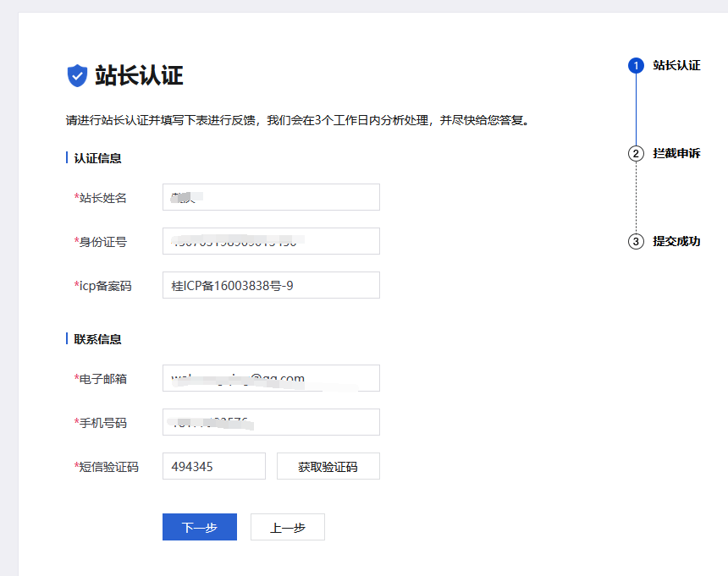This screenshot has height=576, width=728.
Task: Select the 身份证号 input field
Action: coord(271,241)
